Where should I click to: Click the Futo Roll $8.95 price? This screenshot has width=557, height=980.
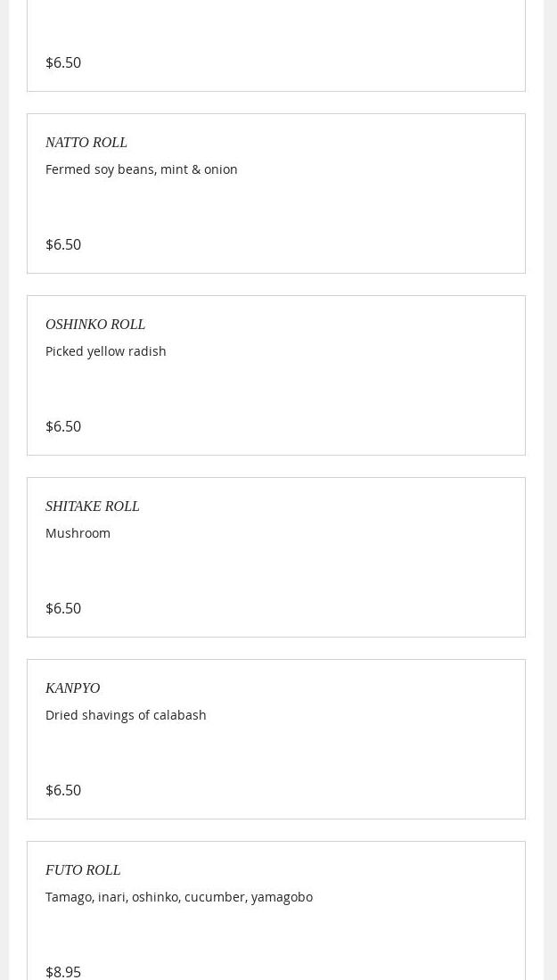pyautogui.click(x=63, y=971)
